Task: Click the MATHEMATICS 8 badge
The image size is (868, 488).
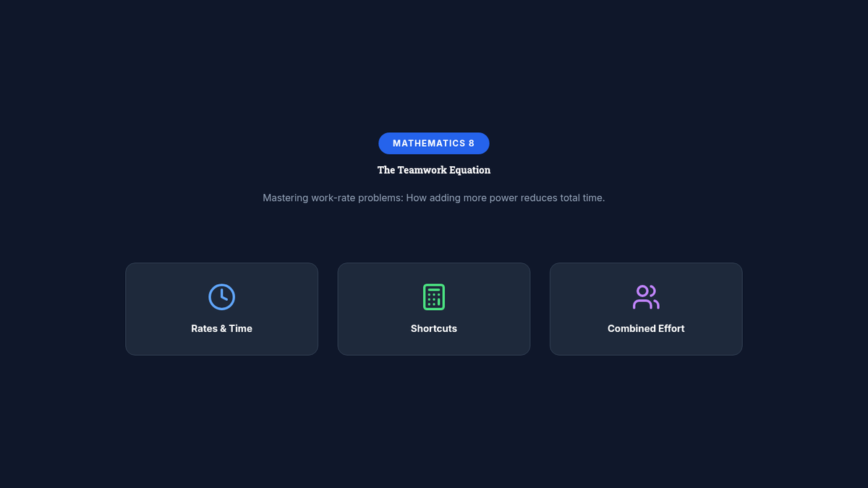Action: pyautogui.click(x=434, y=143)
